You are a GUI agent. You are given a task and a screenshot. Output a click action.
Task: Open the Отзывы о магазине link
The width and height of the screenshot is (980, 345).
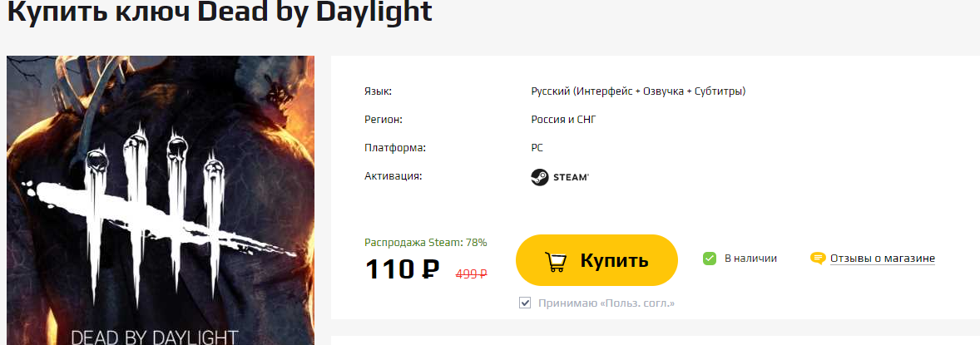coord(882,258)
